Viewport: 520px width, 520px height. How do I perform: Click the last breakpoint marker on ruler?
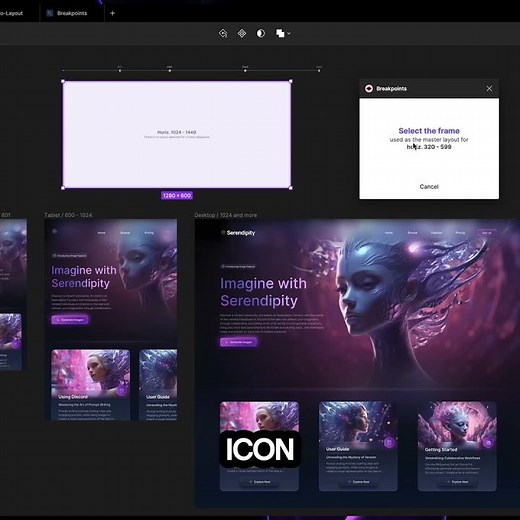[319, 70]
